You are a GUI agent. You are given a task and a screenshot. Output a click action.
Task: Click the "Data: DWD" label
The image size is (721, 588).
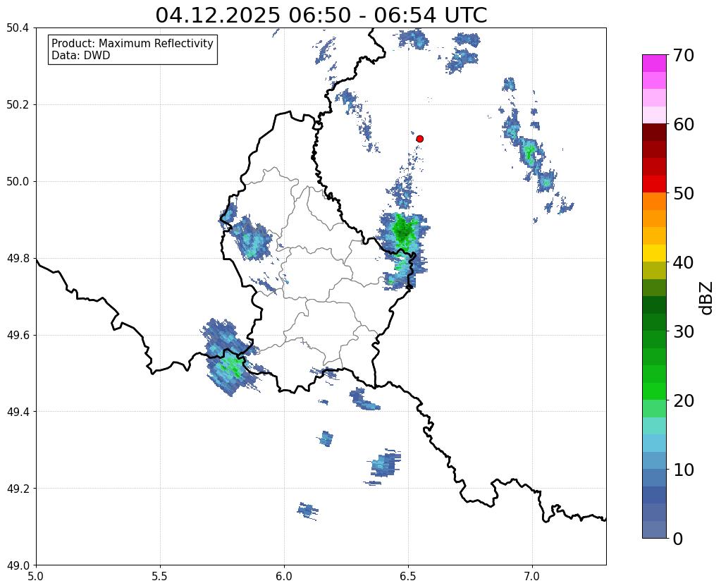click(81, 56)
